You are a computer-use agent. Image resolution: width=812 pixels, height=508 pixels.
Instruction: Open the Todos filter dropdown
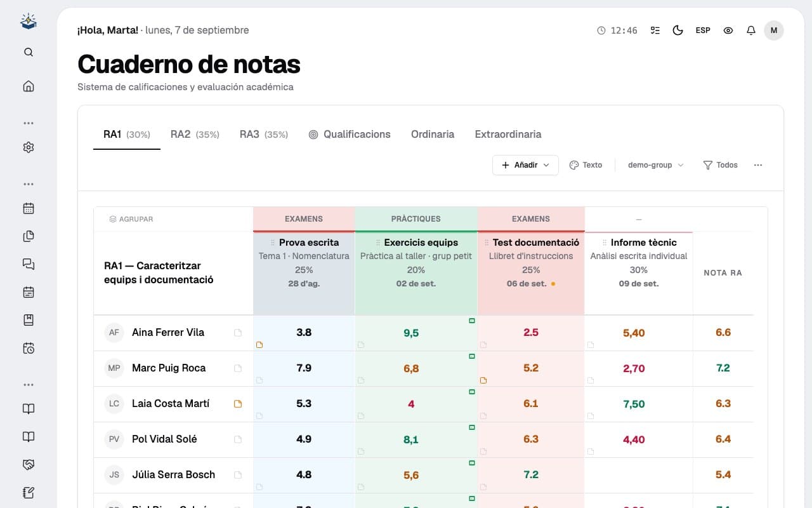(721, 165)
